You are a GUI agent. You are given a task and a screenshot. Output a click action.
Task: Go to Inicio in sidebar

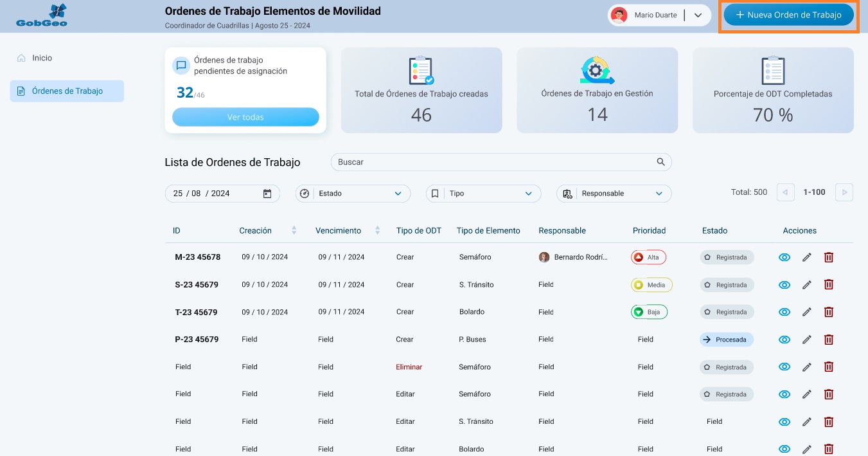click(42, 58)
